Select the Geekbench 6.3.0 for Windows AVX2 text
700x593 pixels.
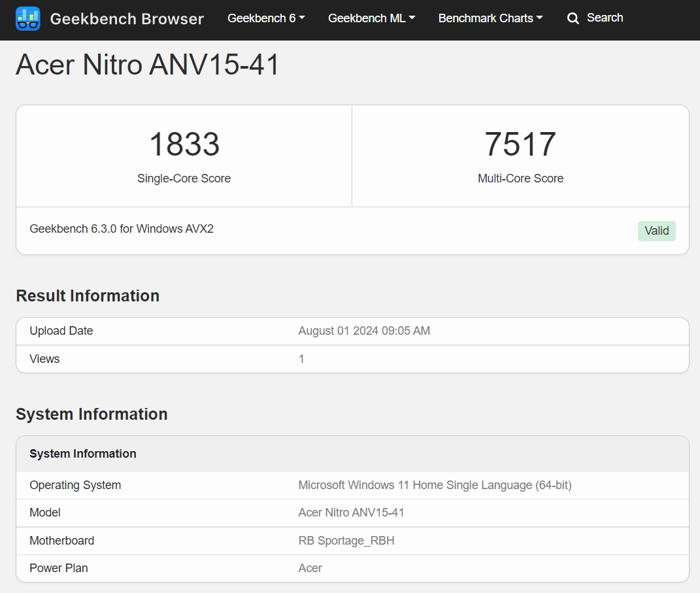point(122,229)
